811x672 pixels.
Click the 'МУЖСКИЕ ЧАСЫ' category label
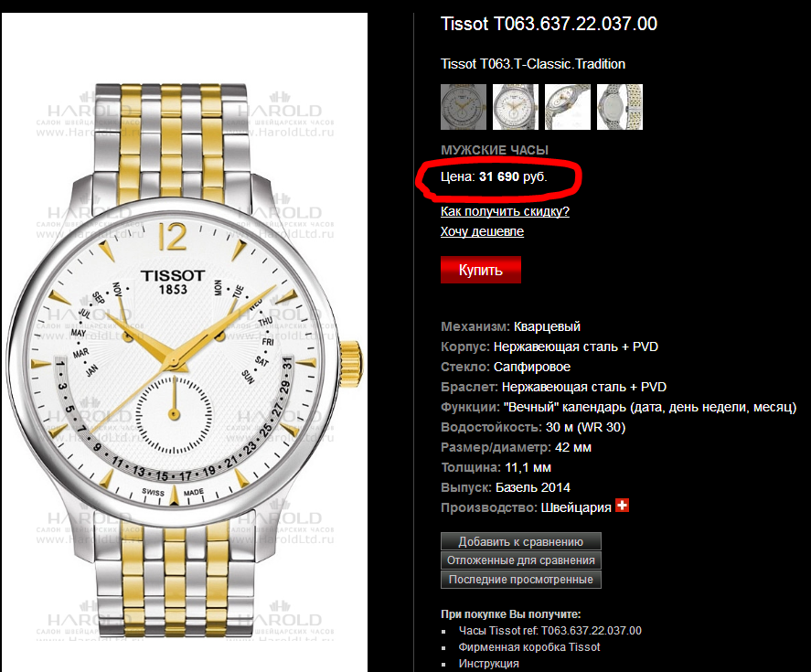[495, 150]
